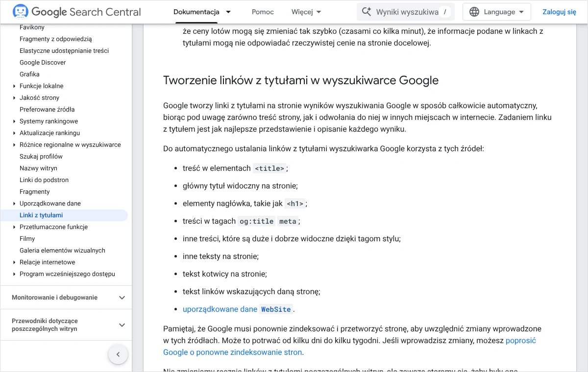Open Preferowane źródła sidebar item
The image size is (588, 372).
click(x=47, y=110)
